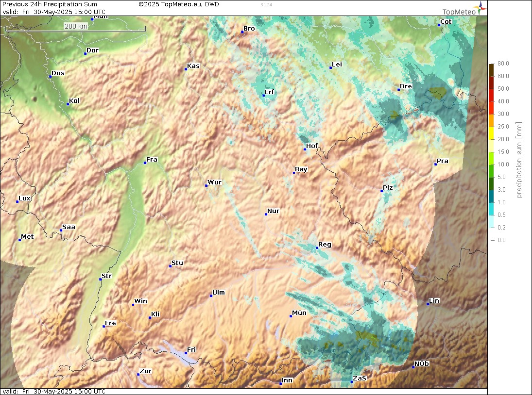Image resolution: width=532 pixels, height=395 pixels.
Task: Click the '25.0' legend value
Action: tap(503, 127)
